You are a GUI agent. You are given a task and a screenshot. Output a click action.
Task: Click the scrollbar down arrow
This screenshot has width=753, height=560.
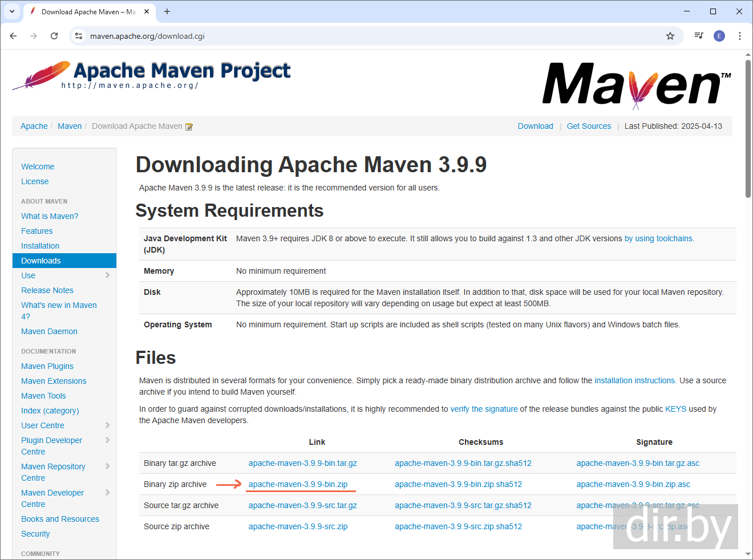pos(748,554)
